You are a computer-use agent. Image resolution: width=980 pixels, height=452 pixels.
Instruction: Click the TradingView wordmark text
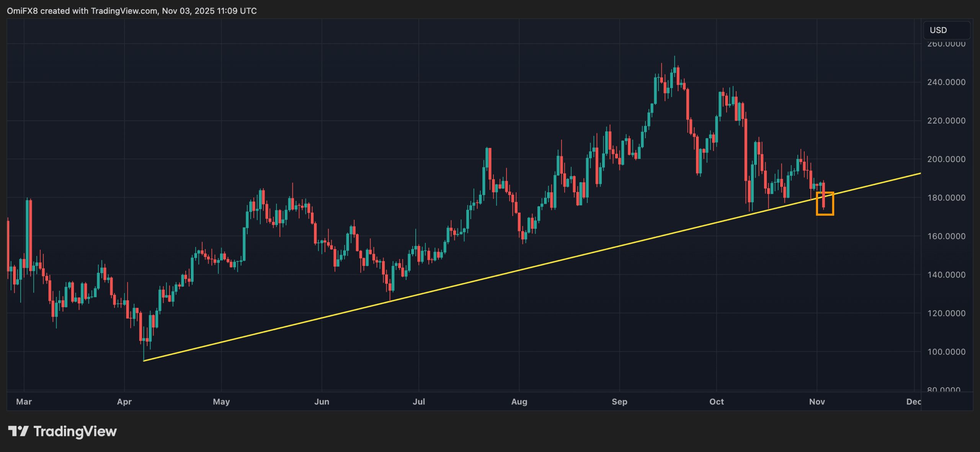(75, 431)
